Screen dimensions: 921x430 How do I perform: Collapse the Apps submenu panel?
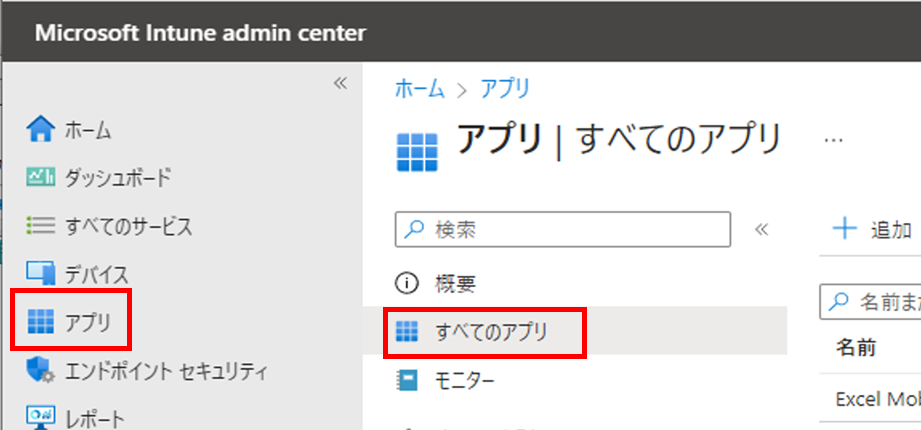[761, 229]
